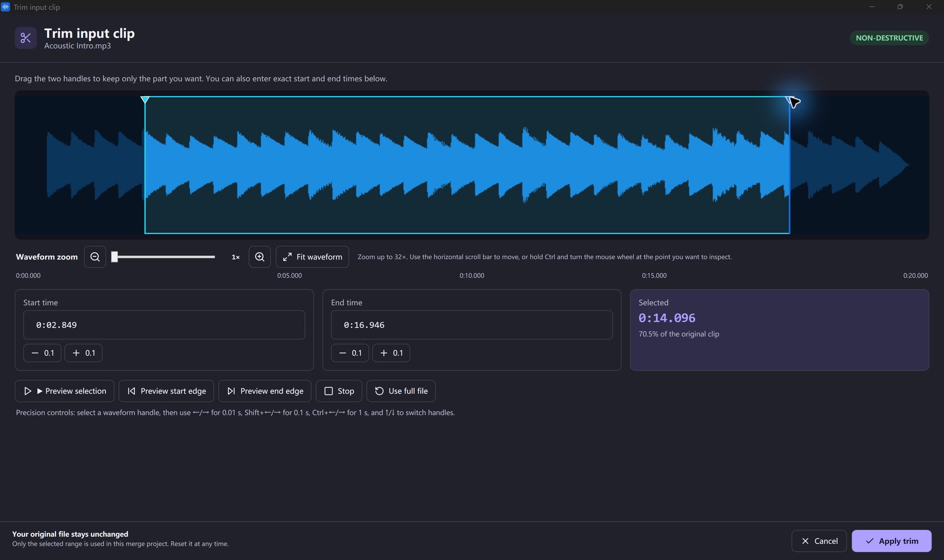Click the 0:15.000 timeline label
Viewport: 944px width, 560px height.
(654, 276)
